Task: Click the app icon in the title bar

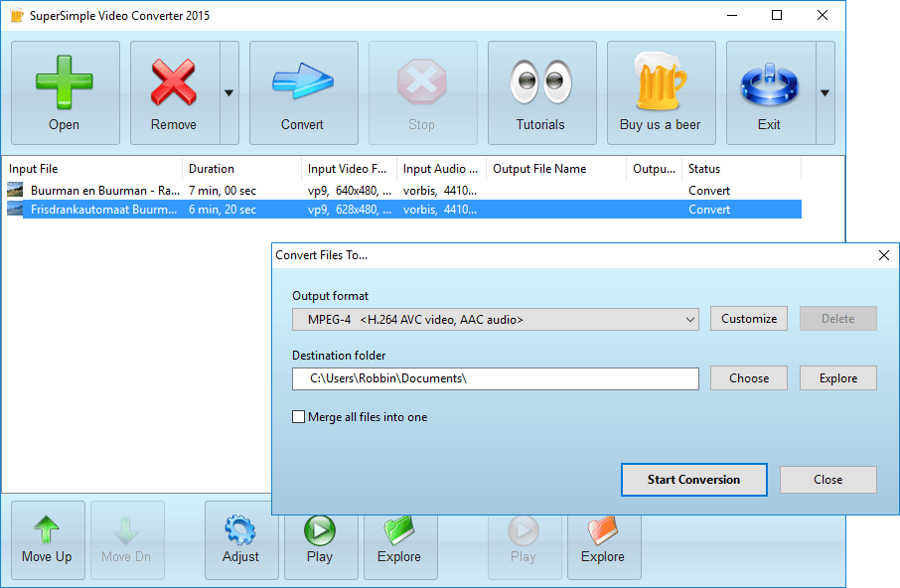Action: tap(17, 16)
